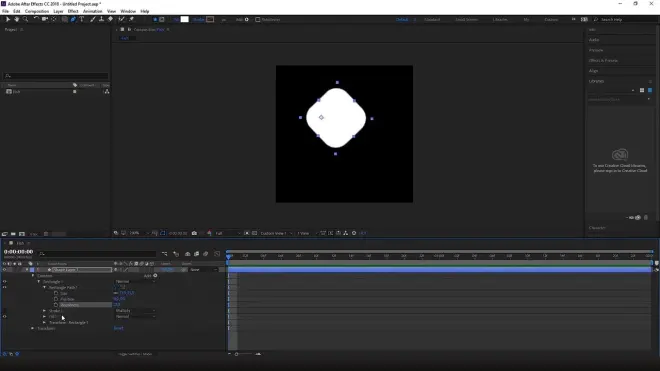Select the Pen tool in the toolbar
Image resolution: width=660 pixels, height=371 pixels.
pyautogui.click(x=73, y=19)
